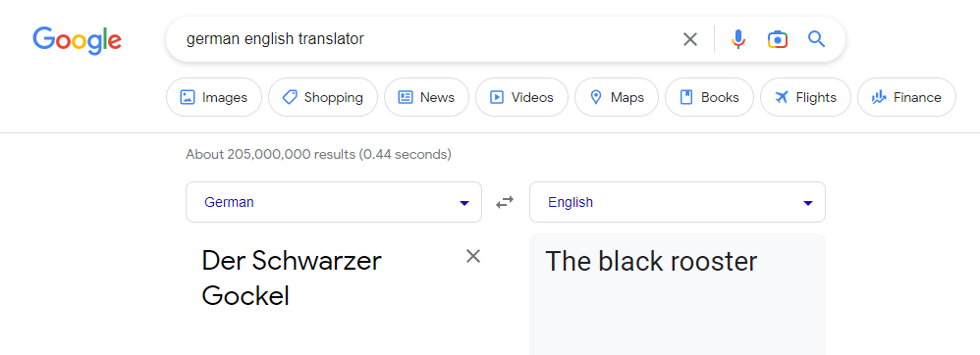980x355 pixels.
Task: Start voice search with microphone icon
Action: tap(738, 39)
